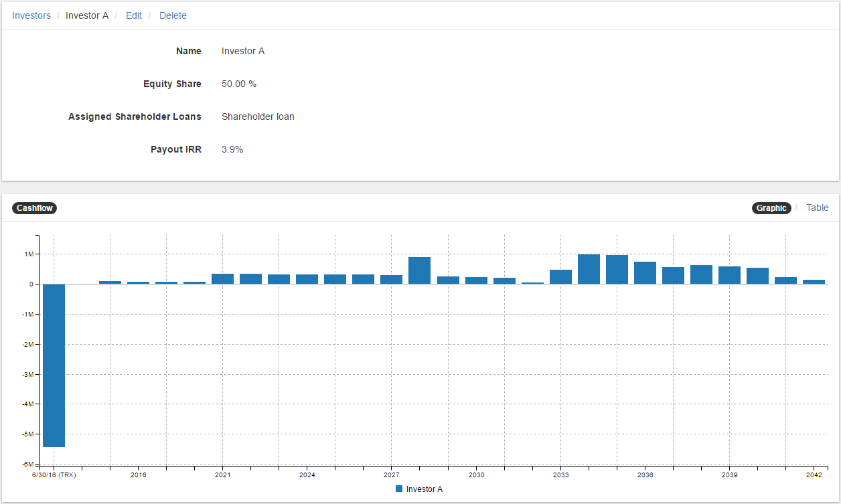Switch to the Table view
Image resolution: width=841 pixels, height=504 pixels.
[x=817, y=207]
